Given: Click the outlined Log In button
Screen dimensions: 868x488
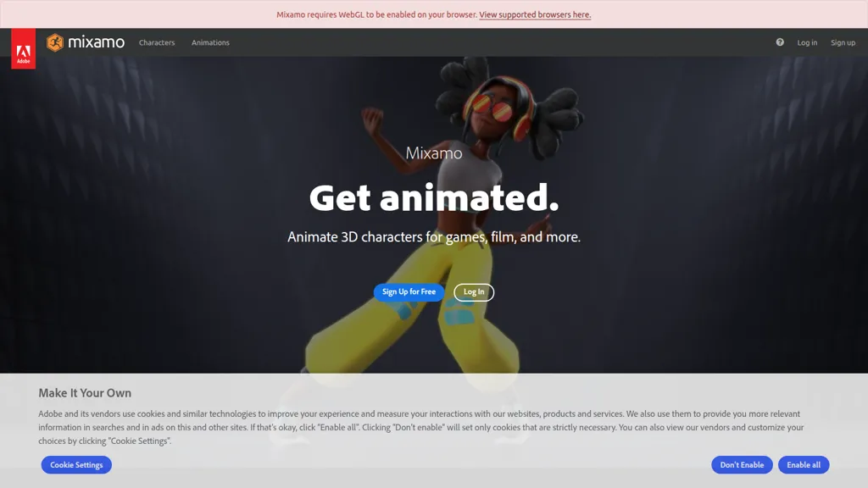Looking at the screenshot, I should click(x=474, y=291).
